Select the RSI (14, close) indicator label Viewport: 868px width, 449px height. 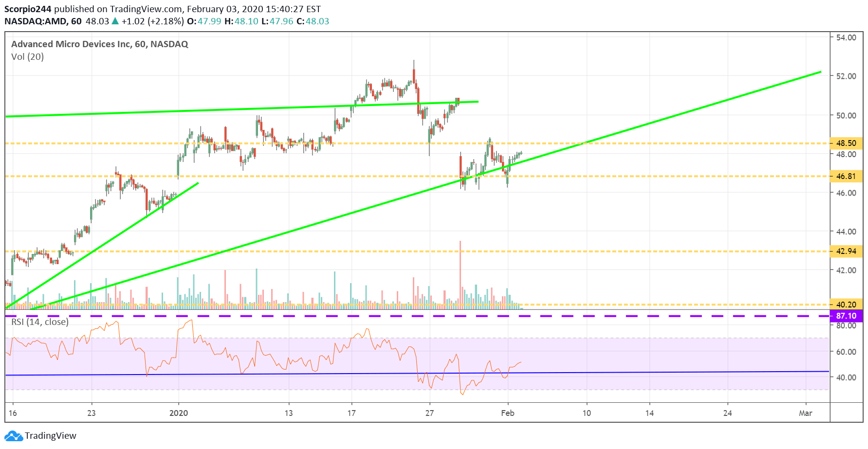(x=40, y=322)
